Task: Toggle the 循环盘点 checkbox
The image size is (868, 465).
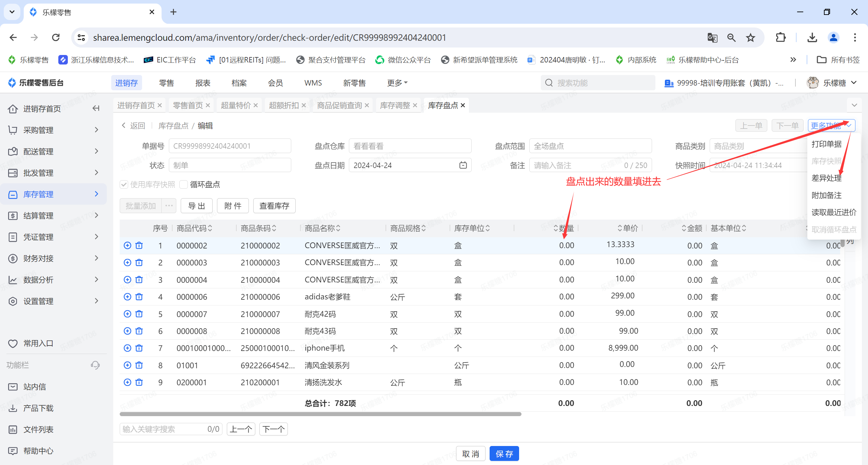Action: pos(183,184)
